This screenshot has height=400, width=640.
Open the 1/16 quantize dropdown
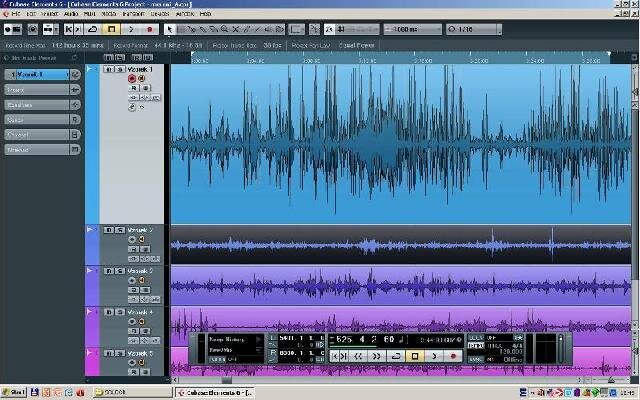[474, 29]
